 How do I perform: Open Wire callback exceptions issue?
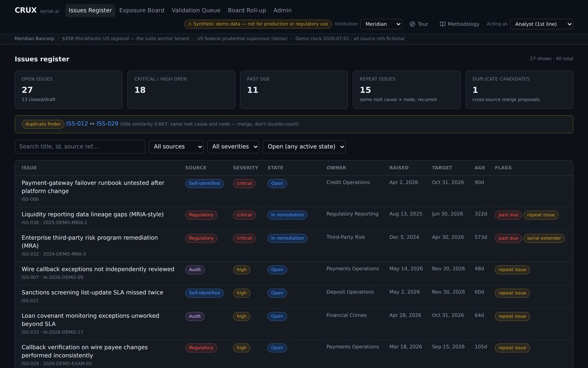[98, 269]
